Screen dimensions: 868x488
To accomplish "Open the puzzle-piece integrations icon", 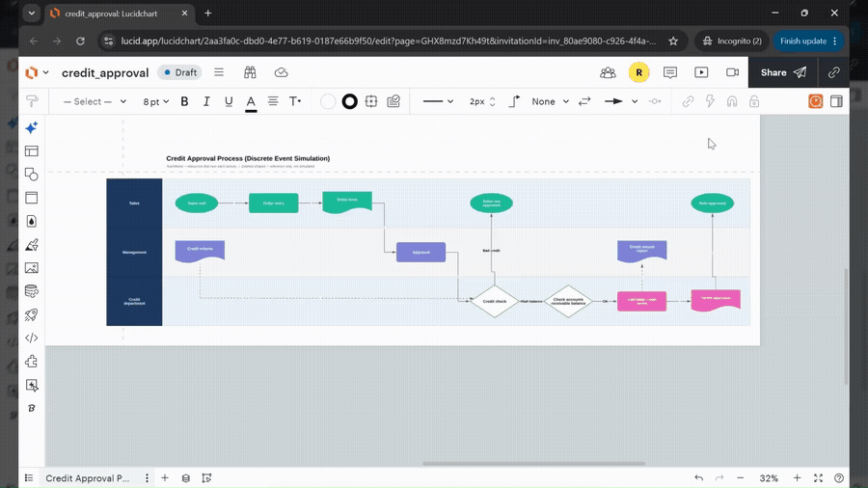I will [x=32, y=362].
